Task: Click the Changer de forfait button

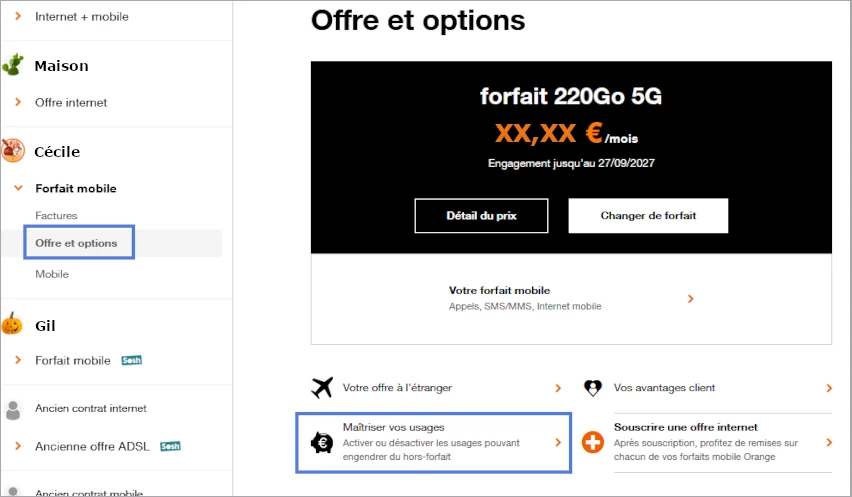Action: [648, 215]
